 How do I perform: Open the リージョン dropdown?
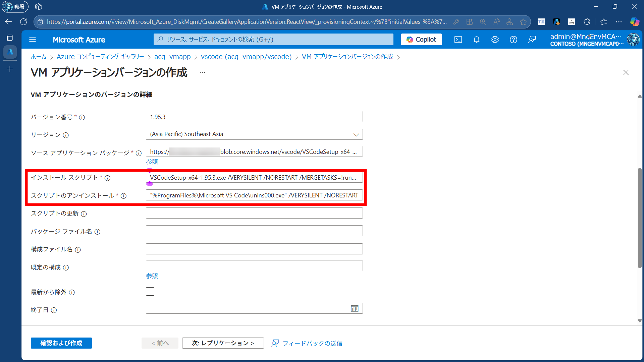(254, 134)
